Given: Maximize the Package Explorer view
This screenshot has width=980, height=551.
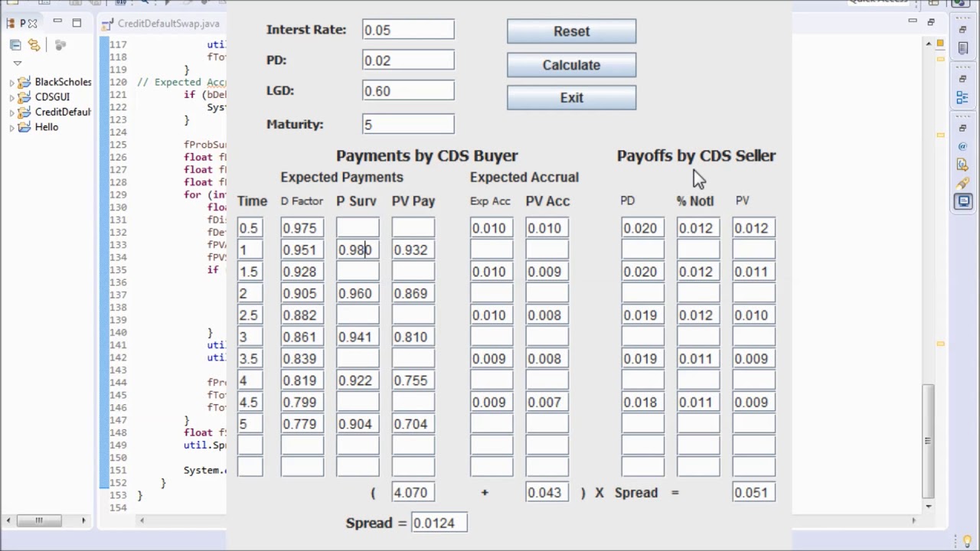Looking at the screenshot, I should 77,23.
